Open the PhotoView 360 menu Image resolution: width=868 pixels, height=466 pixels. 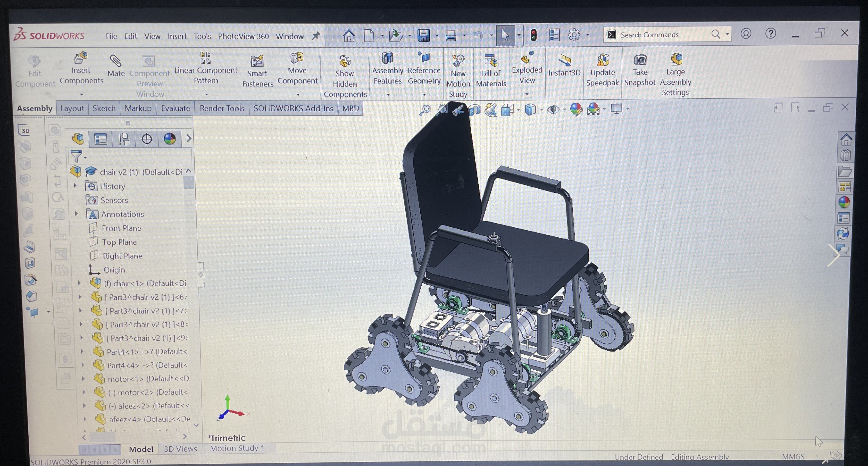pyautogui.click(x=243, y=36)
